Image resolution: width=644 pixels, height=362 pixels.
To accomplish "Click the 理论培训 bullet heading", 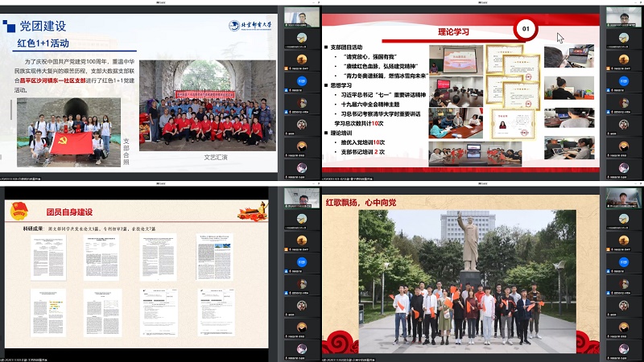I will tap(341, 133).
